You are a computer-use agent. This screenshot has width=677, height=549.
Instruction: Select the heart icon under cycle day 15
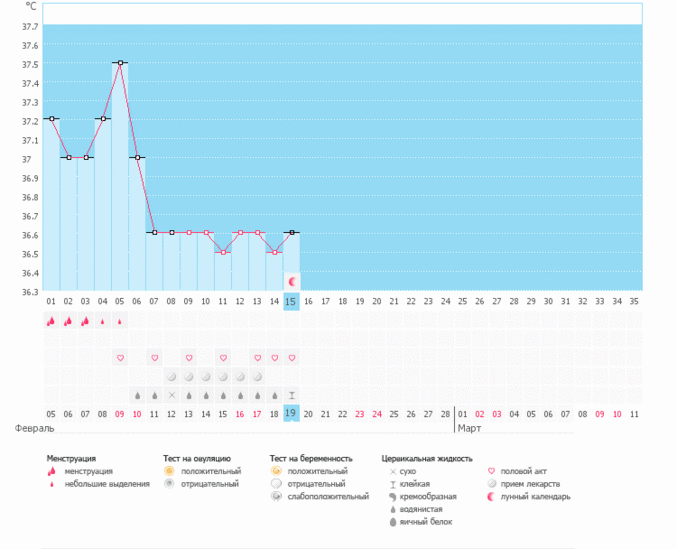(291, 358)
